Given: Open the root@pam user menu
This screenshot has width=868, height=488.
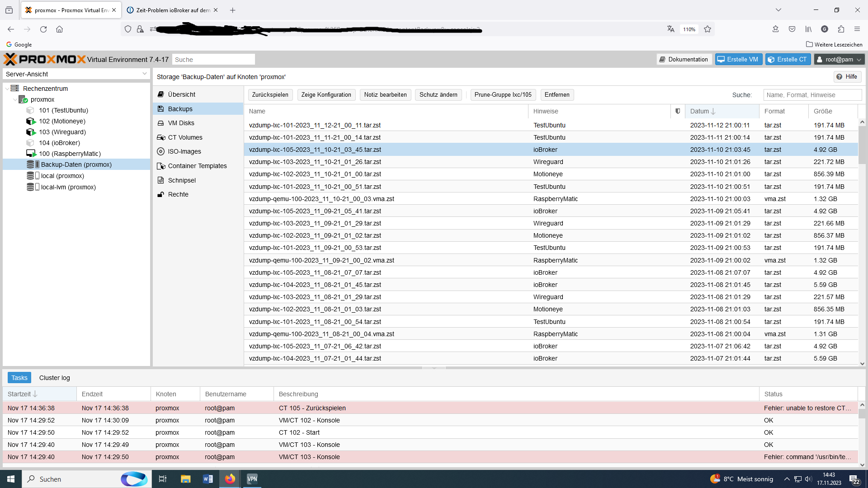Looking at the screenshot, I should click(839, 60).
